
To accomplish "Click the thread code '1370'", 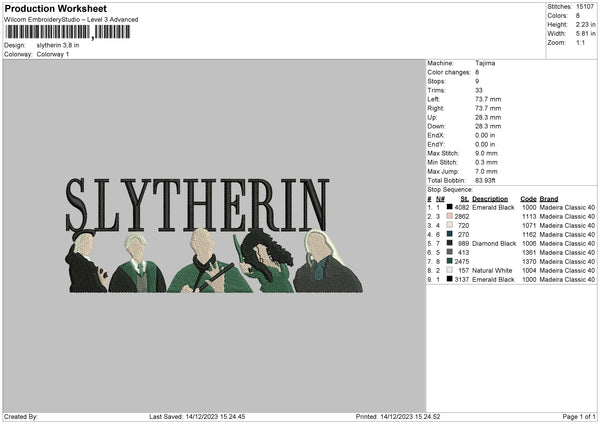I will tap(529, 261).
